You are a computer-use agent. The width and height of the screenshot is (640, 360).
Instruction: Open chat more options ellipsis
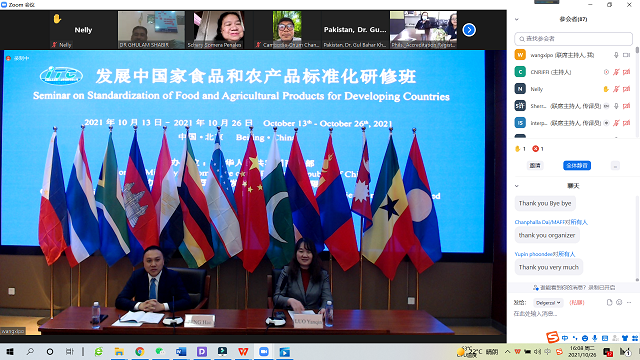(x=629, y=302)
